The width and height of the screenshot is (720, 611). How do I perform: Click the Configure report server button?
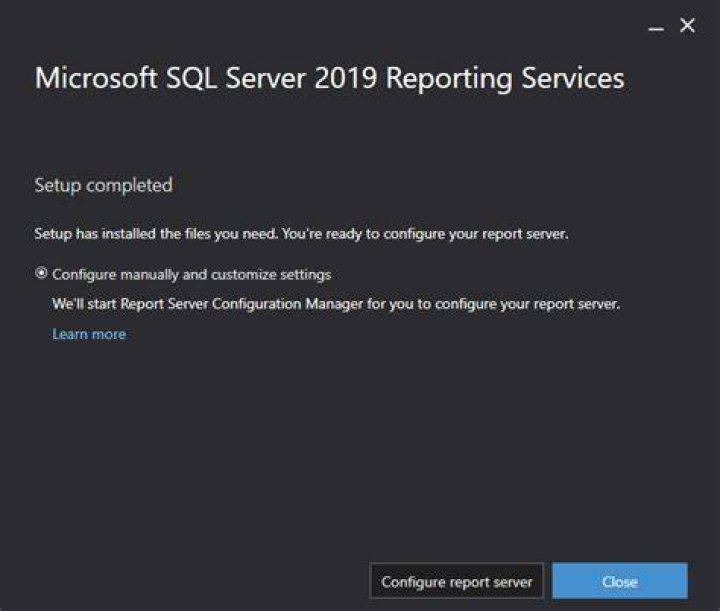[x=456, y=582]
